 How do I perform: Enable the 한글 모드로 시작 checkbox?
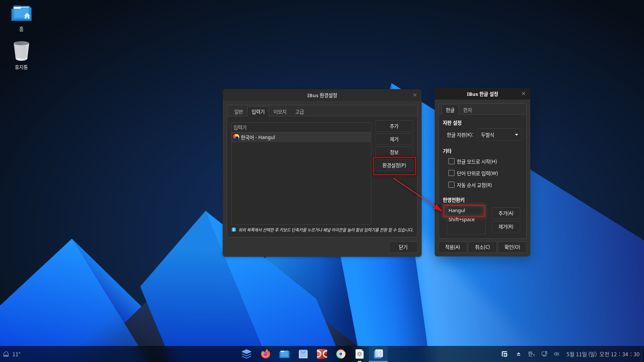(451, 162)
